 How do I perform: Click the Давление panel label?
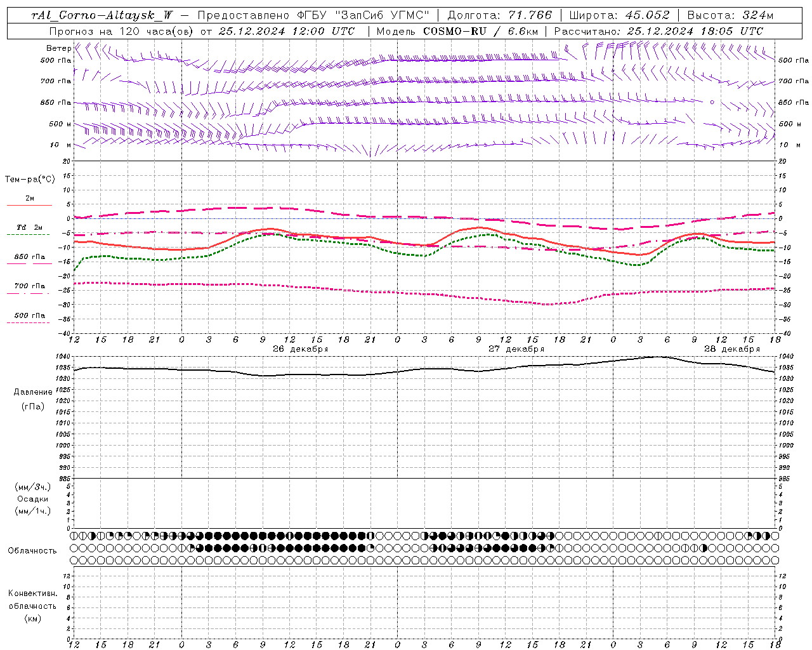click(33, 392)
